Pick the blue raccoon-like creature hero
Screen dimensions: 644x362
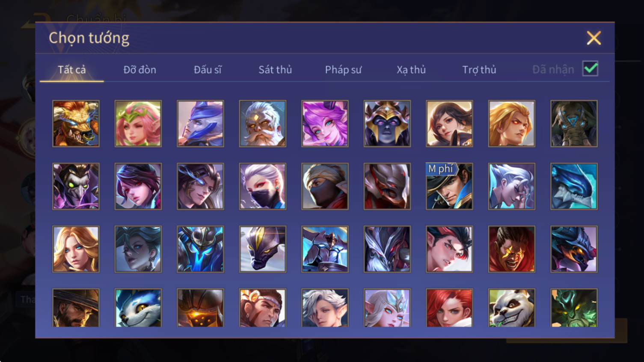(x=138, y=308)
